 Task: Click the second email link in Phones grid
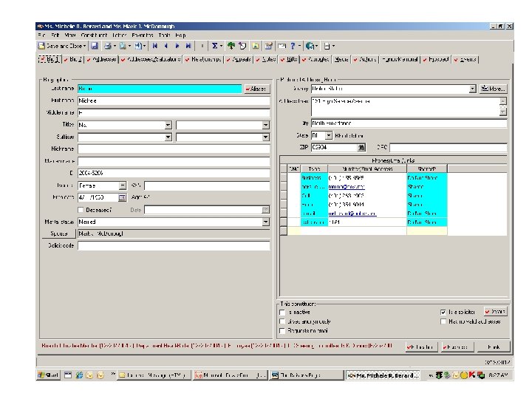click(352, 214)
